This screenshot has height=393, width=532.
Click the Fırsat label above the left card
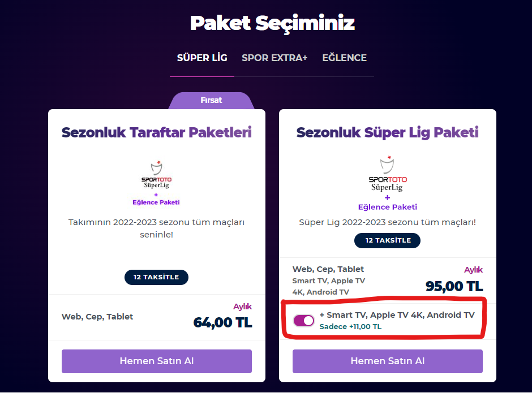(211, 100)
